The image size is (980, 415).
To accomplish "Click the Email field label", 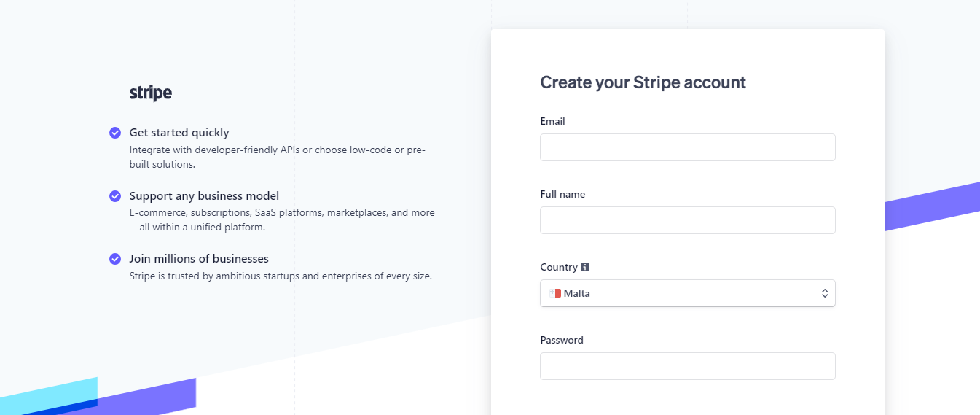I will coord(552,121).
